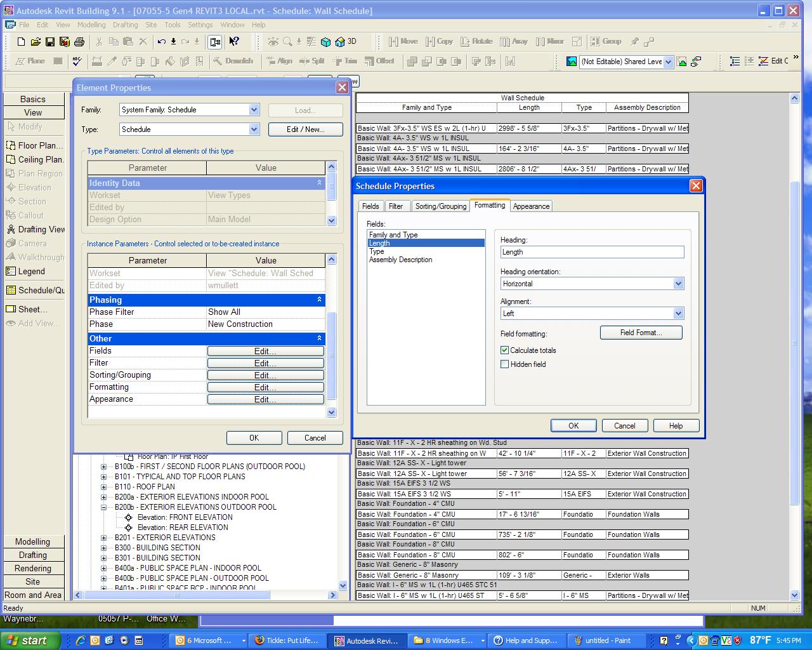812x650 pixels.
Task: Click Edit... button next to Fields
Action: point(265,351)
